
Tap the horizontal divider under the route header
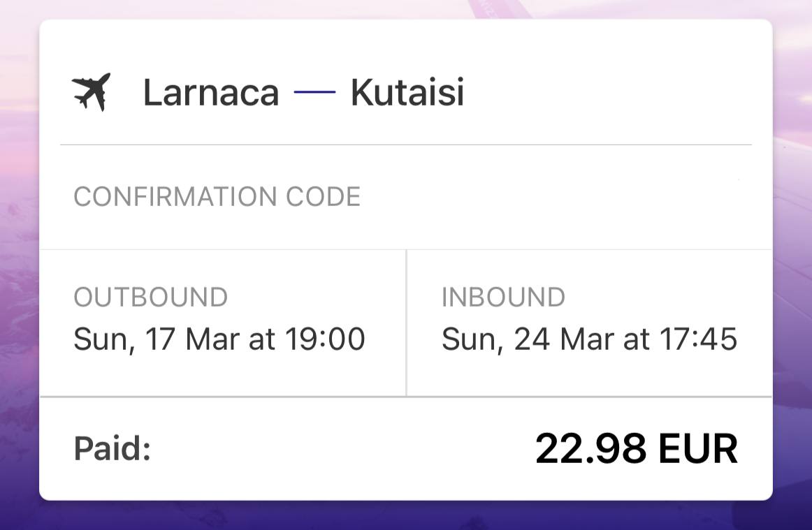(406, 145)
